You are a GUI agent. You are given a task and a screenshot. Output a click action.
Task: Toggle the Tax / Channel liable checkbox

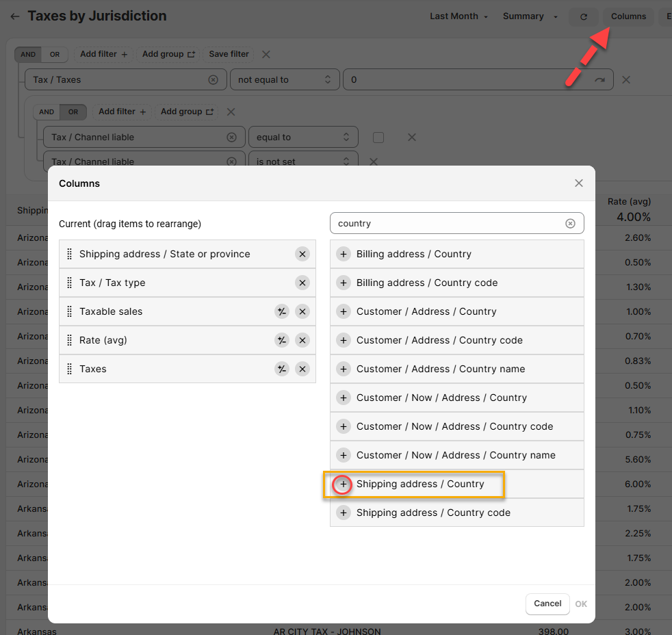point(378,138)
